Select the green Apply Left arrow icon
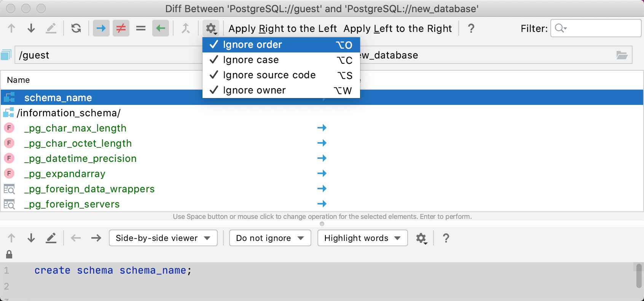The height and width of the screenshot is (301, 644). point(160,28)
